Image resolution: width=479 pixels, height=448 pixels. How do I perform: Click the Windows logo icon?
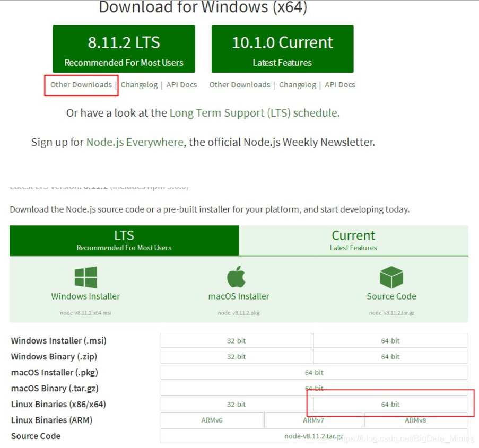[86, 277]
